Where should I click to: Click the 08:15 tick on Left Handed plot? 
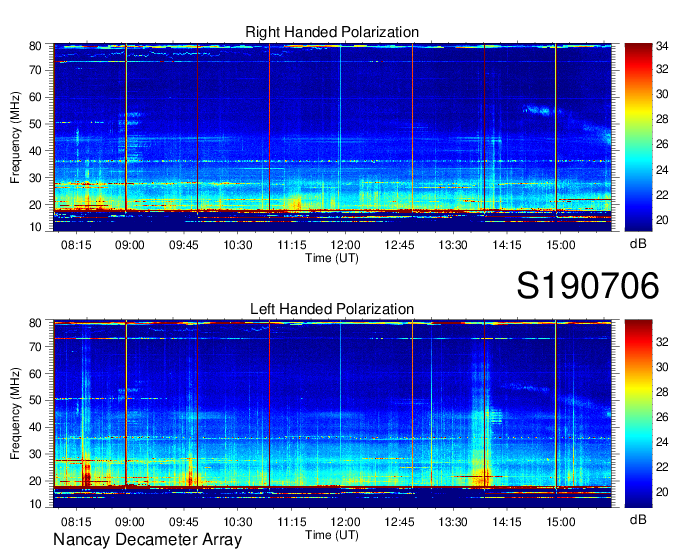[x=76, y=522]
